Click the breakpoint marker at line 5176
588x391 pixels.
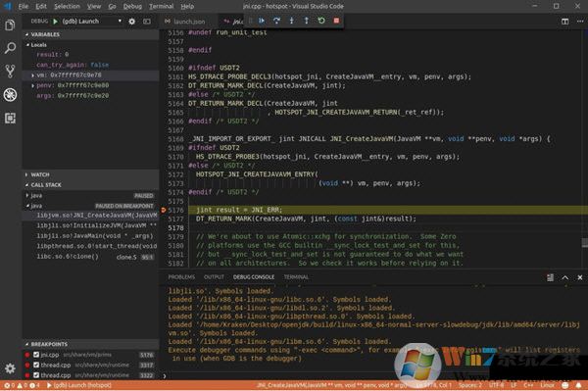click(x=163, y=210)
